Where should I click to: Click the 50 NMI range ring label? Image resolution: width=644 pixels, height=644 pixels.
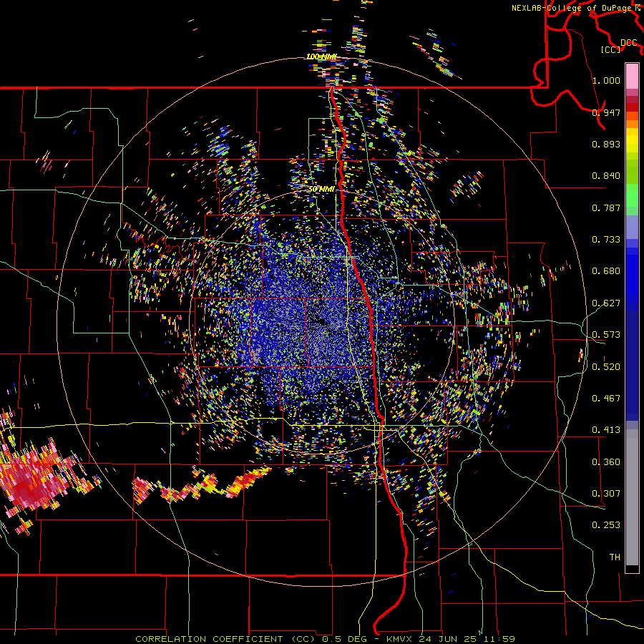[321, 190]
